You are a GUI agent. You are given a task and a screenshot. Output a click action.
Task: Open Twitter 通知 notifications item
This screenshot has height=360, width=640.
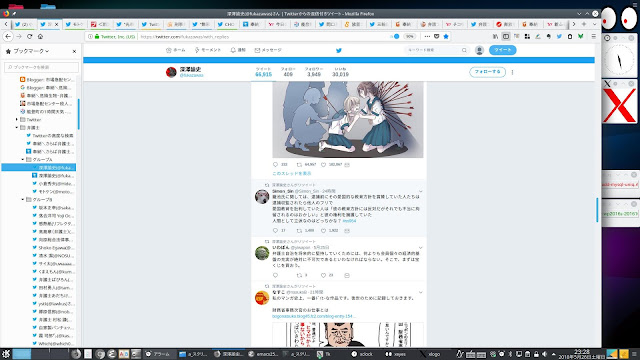tap(238, 50)
